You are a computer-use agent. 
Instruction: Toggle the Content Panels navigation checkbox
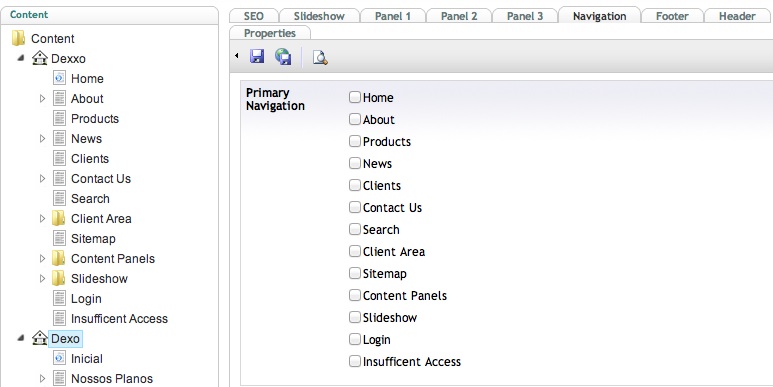pos(355,295)
